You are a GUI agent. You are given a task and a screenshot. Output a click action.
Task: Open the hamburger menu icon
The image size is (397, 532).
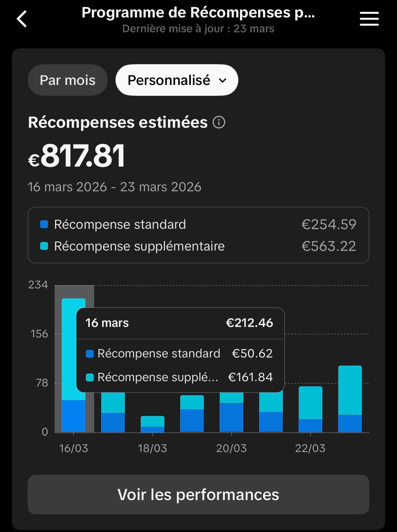pos(369,19)
